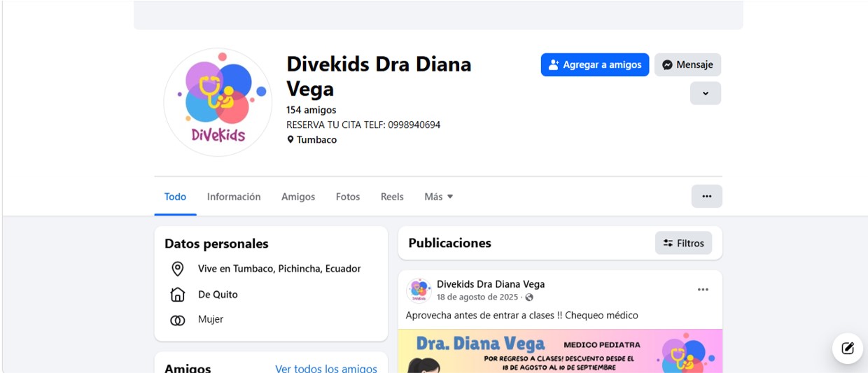Click the RESERVA TU CITA TELF phone text

click(363, 125)
